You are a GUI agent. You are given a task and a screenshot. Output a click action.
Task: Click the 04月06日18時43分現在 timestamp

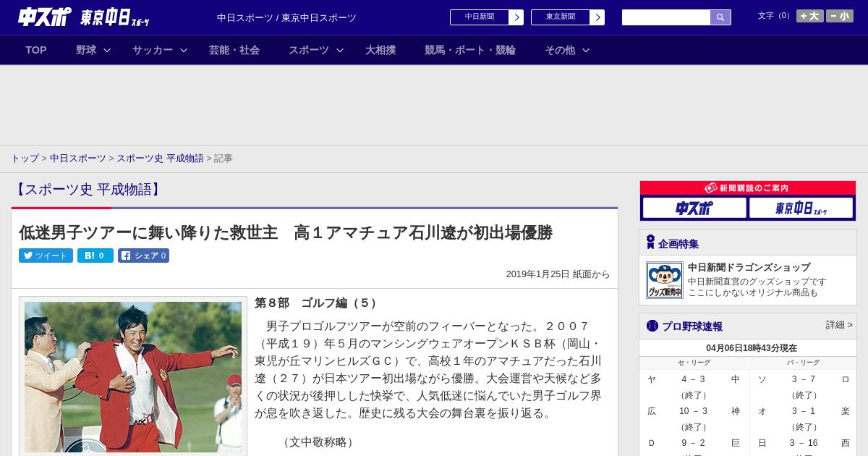point(752,348)
